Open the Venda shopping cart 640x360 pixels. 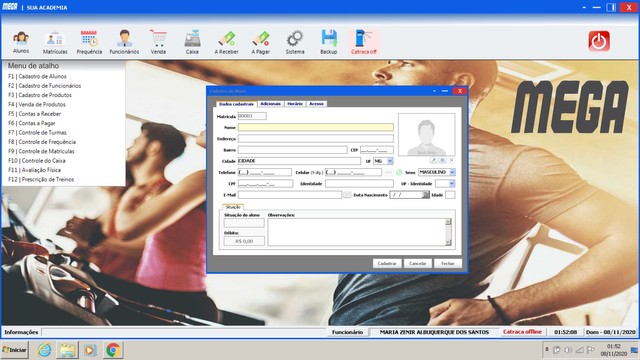coord(158,42)
